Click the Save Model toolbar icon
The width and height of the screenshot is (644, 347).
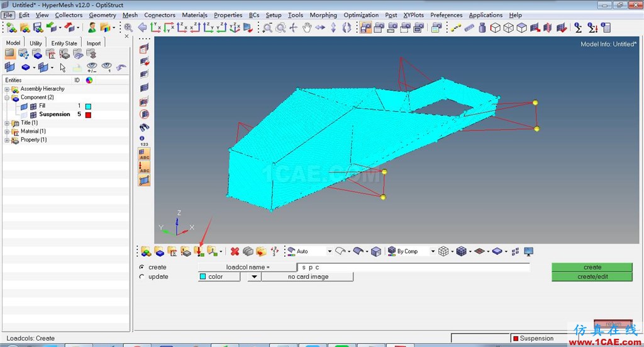38,28
